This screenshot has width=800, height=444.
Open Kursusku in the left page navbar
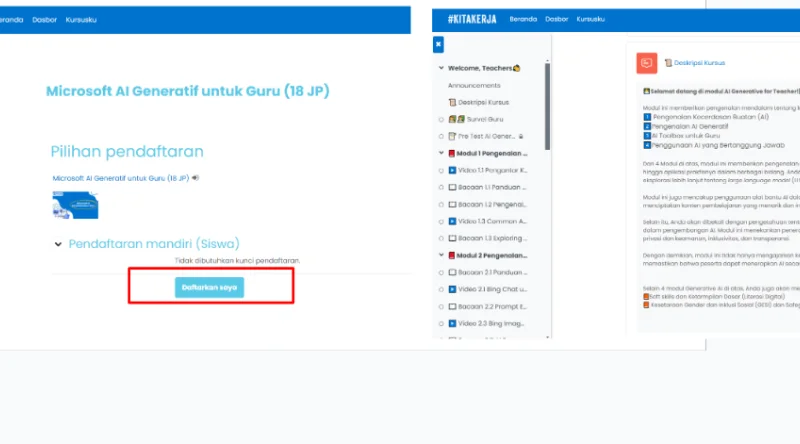pos(81,20)
